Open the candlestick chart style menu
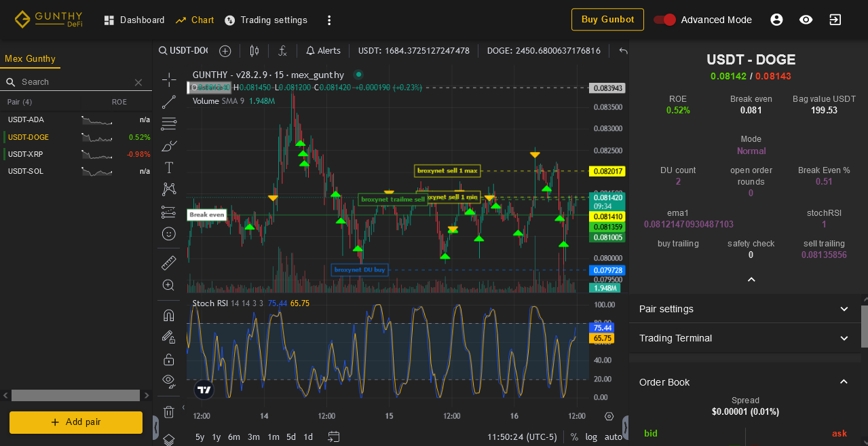Screen dimensions: 868x446 coord(254,51)
